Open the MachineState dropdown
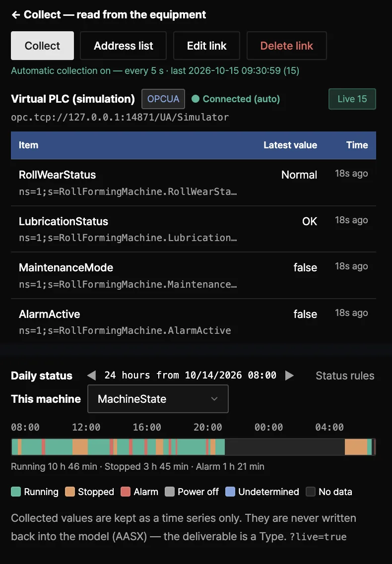Image resolution: width=392 pixels, height=564 pixels. [158, 399]
